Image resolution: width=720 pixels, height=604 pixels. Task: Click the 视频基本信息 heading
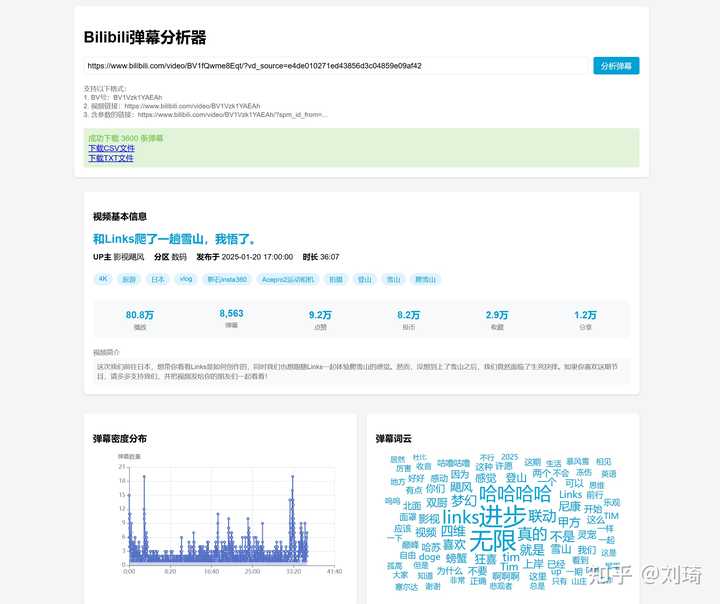[x=119, y=217]
